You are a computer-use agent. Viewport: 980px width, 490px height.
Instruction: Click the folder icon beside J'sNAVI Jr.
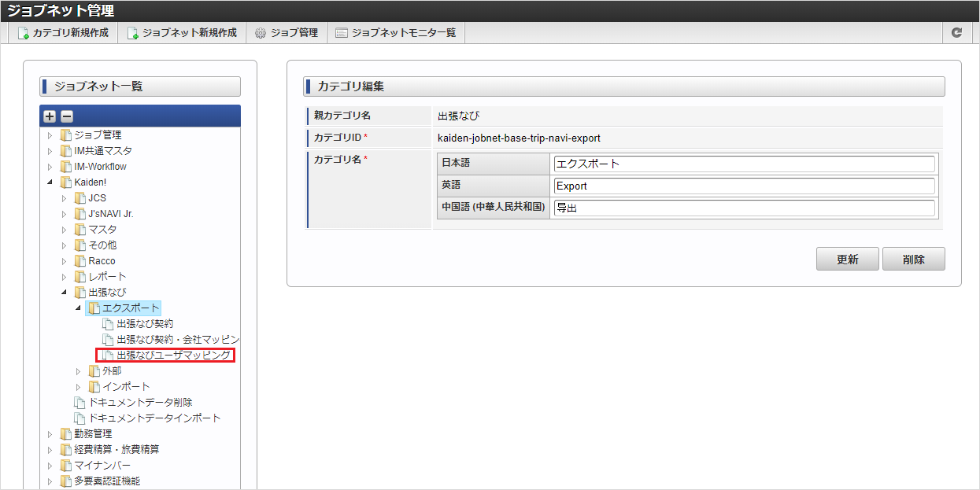[80, 214]
